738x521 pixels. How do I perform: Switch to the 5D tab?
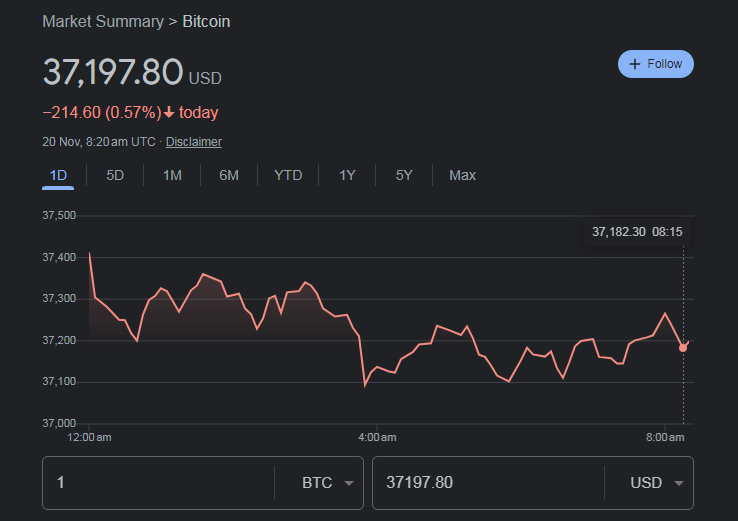coord(115,176)
